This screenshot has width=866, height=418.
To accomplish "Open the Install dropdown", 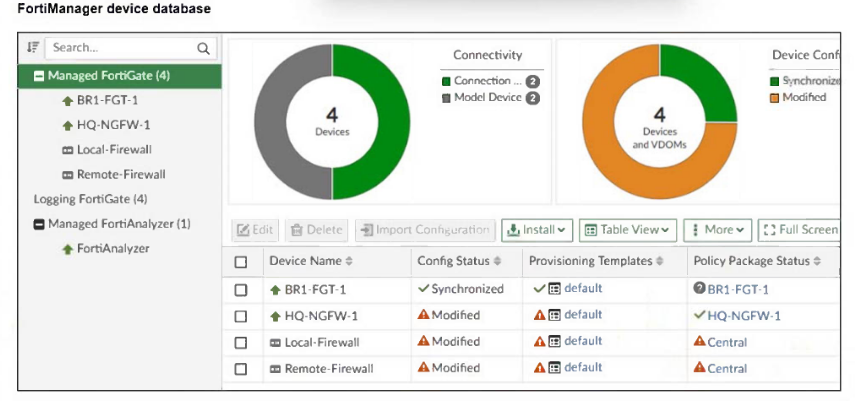I will [x=537, y=230].
